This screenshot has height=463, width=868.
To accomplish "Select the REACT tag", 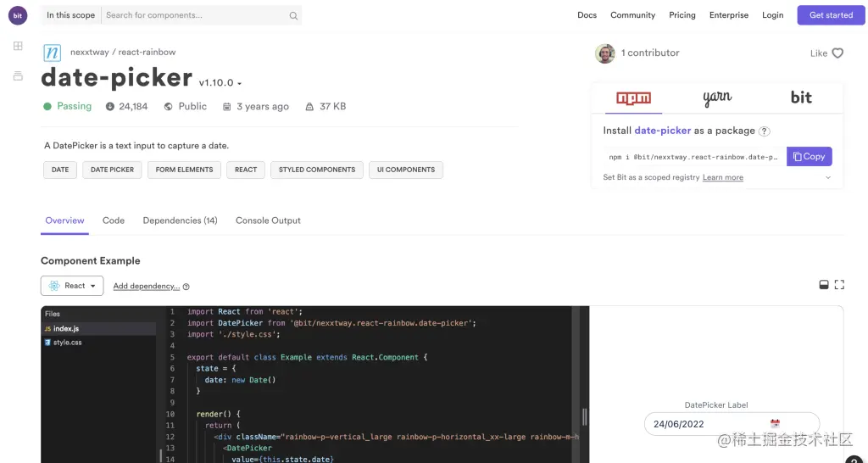I will point(246,170).
